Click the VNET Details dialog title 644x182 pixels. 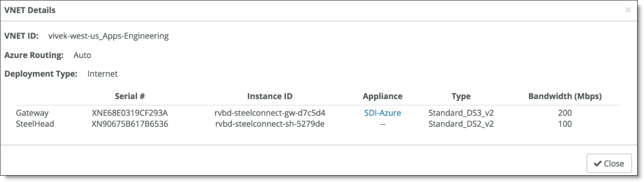[x=30, y=10]
